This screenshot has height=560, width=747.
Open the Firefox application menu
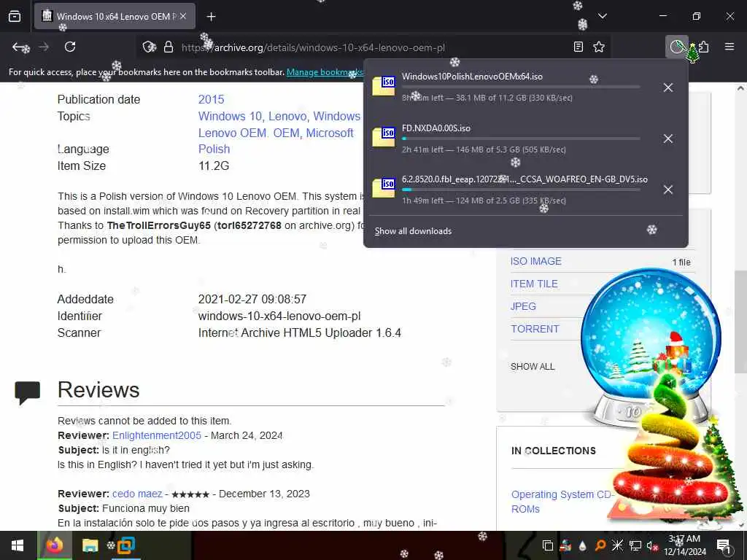(x=729, y=47)
